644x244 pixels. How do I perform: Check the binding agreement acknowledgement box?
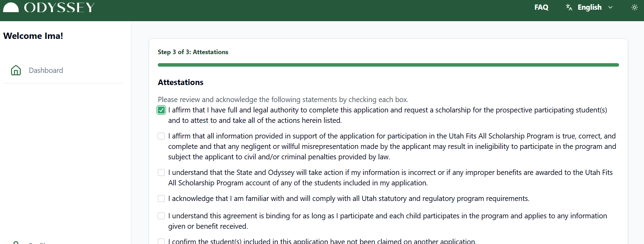tap(161, 216)
